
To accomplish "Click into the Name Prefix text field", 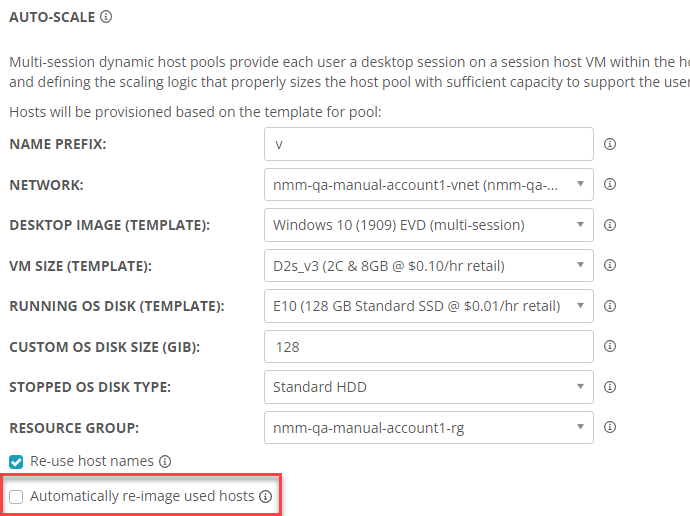I will pyautogui.click(x=429, y=144).
